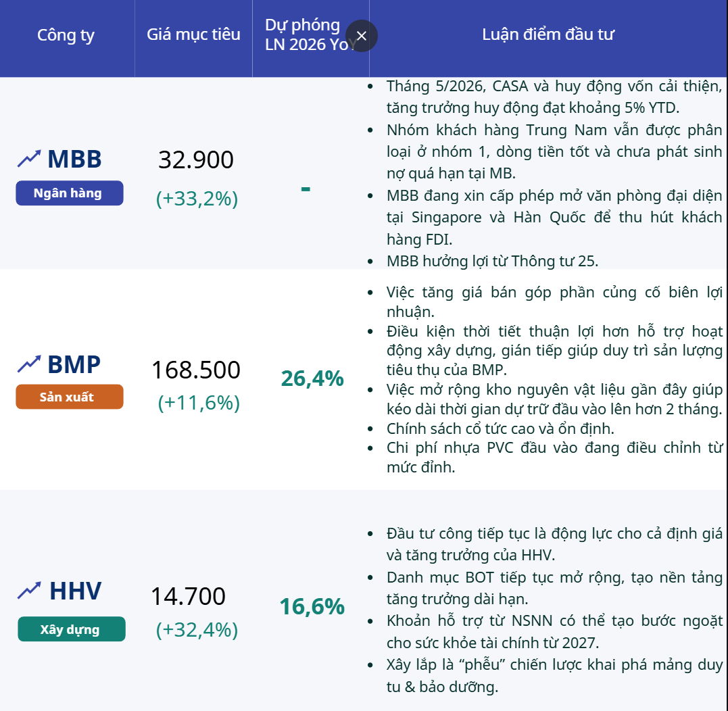
Task: Click the line MBB hưởng lợi từ Thông tư 25
Action: pos(492,262)
